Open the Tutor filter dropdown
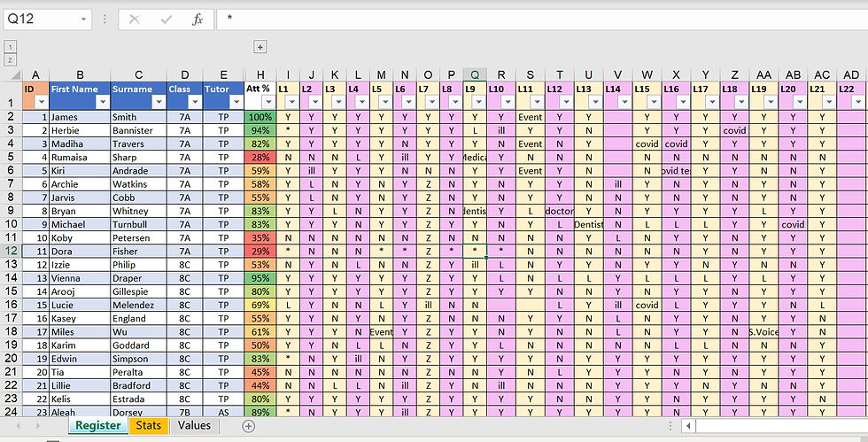Image resolution: width=868 pixels, height=442 pixels. 236,102
